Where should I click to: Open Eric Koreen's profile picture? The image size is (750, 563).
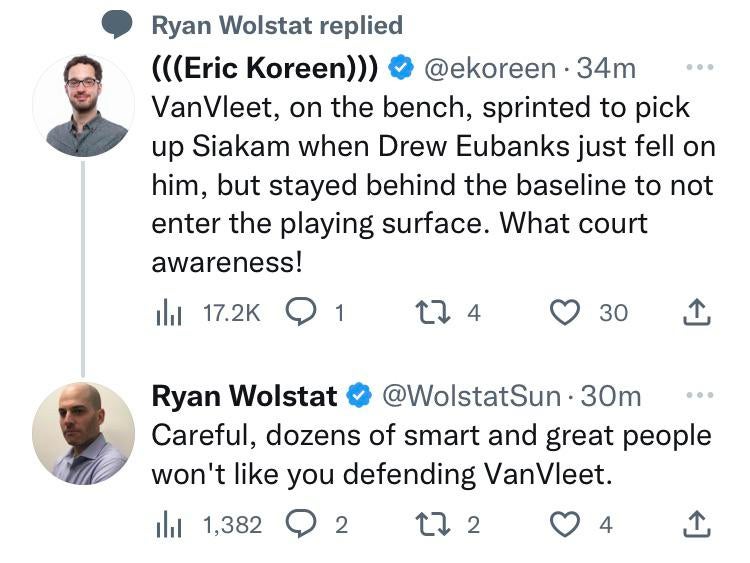click(83, 105)
